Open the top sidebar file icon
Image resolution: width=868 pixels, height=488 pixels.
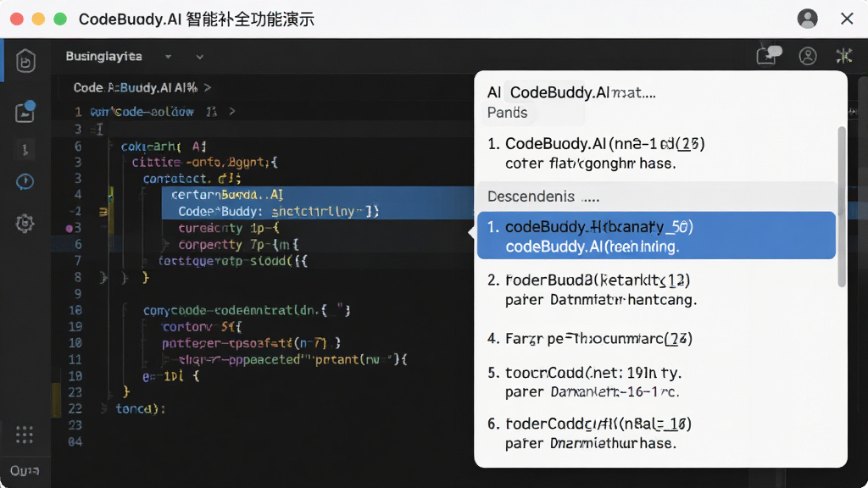[25, 61]
